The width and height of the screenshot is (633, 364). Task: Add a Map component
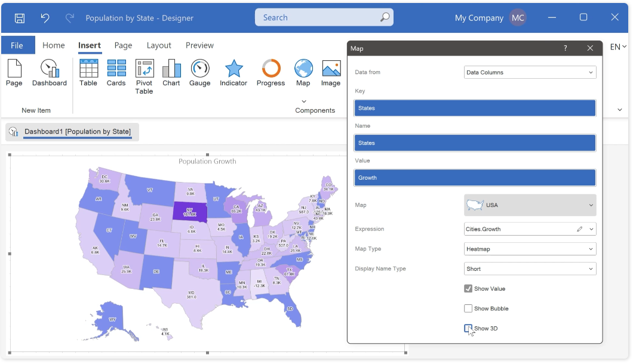point(303,73)
